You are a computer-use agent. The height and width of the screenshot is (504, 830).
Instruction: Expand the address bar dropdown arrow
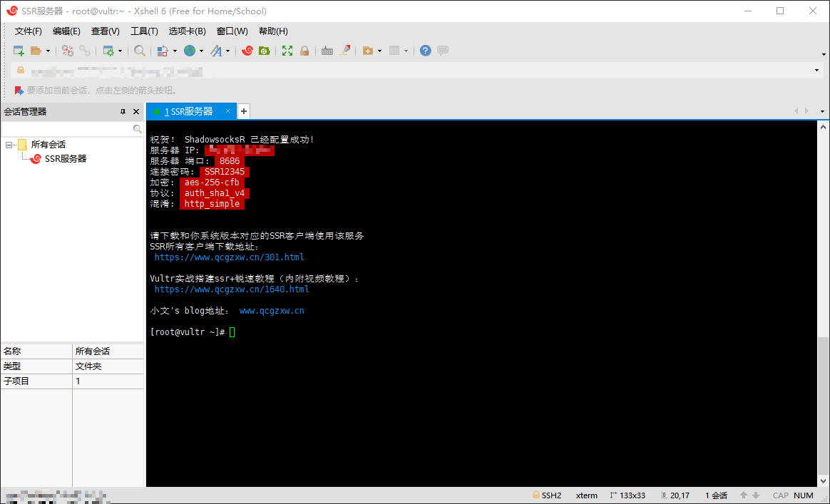[x=816, y=71]
